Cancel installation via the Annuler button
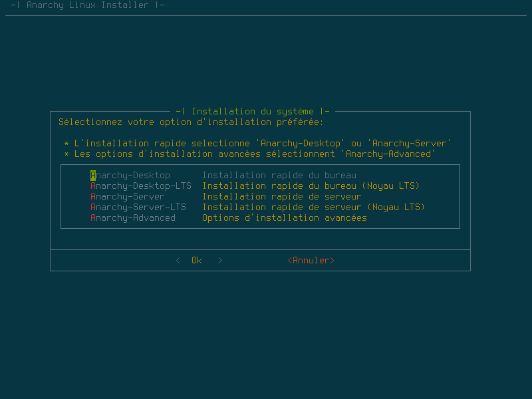Viewport: 532px width, 399px height. click(310, 260)
